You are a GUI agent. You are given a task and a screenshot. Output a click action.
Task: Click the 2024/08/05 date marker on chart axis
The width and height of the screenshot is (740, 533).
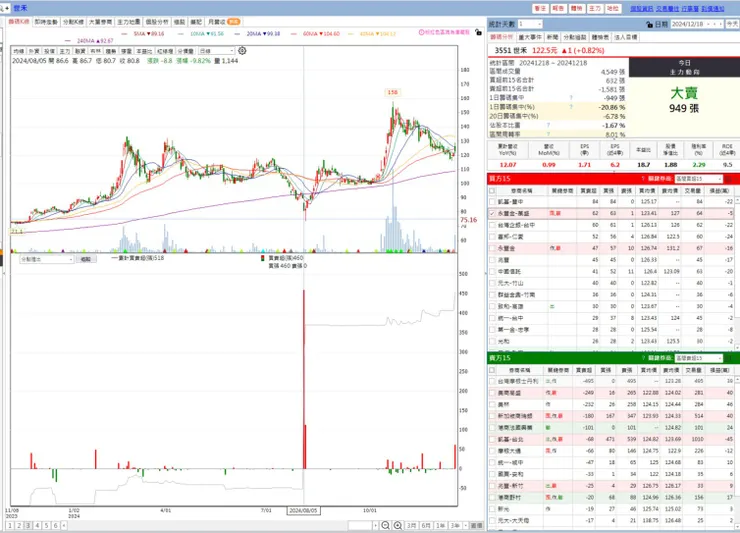[303, 510]
